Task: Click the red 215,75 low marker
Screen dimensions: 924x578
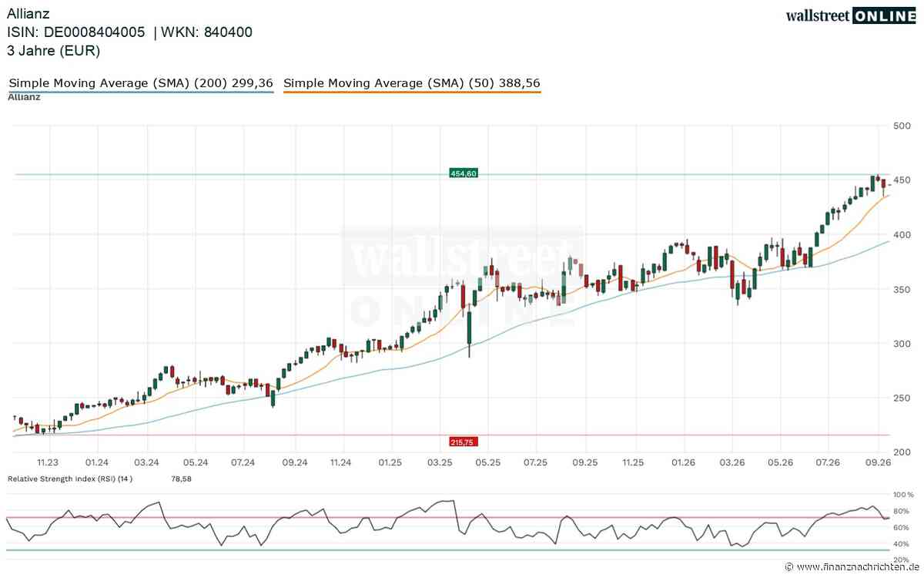Action: (x=463, y=442)
